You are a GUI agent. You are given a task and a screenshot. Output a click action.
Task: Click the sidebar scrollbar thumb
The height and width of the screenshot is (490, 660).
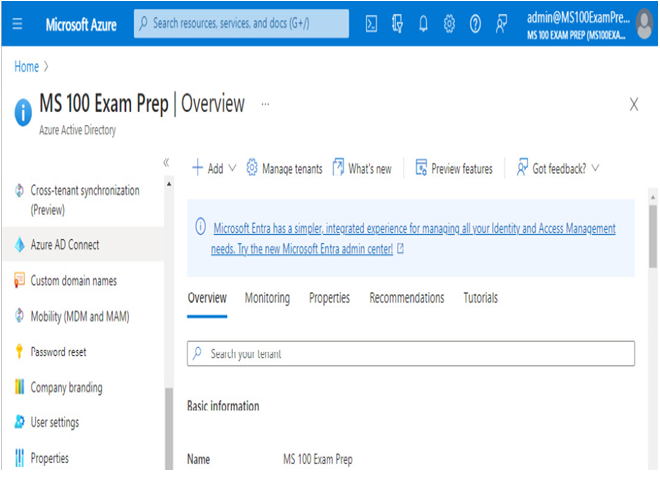(169, 429)
